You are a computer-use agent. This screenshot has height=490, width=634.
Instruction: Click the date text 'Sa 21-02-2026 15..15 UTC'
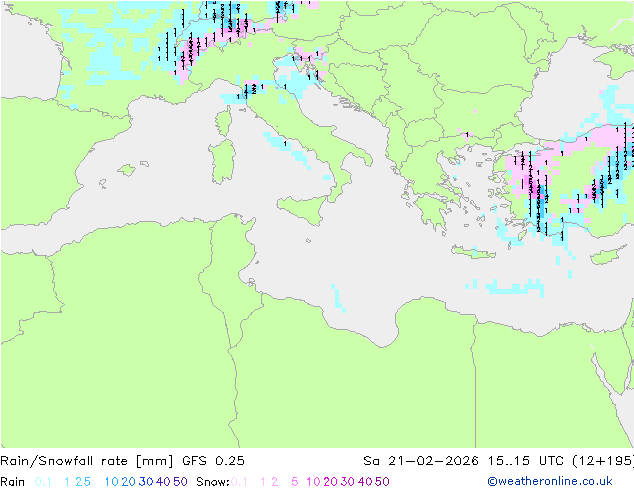pos(465,461)
